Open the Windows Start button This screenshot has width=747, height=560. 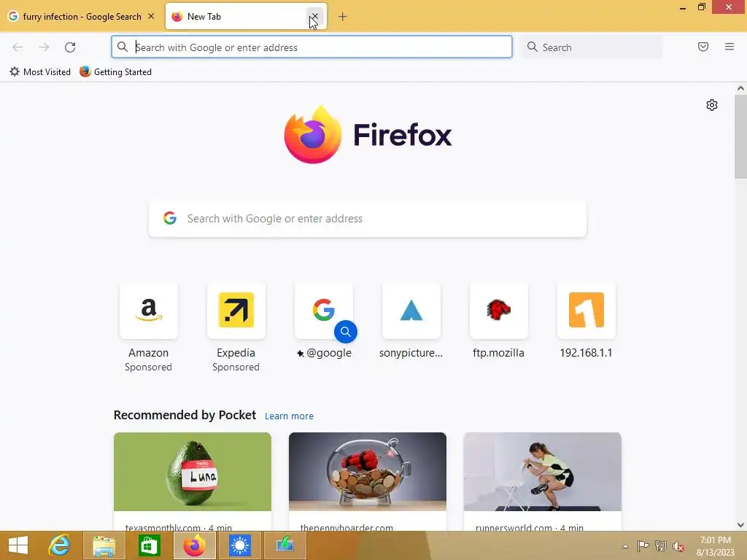click(x=18, y=545)
